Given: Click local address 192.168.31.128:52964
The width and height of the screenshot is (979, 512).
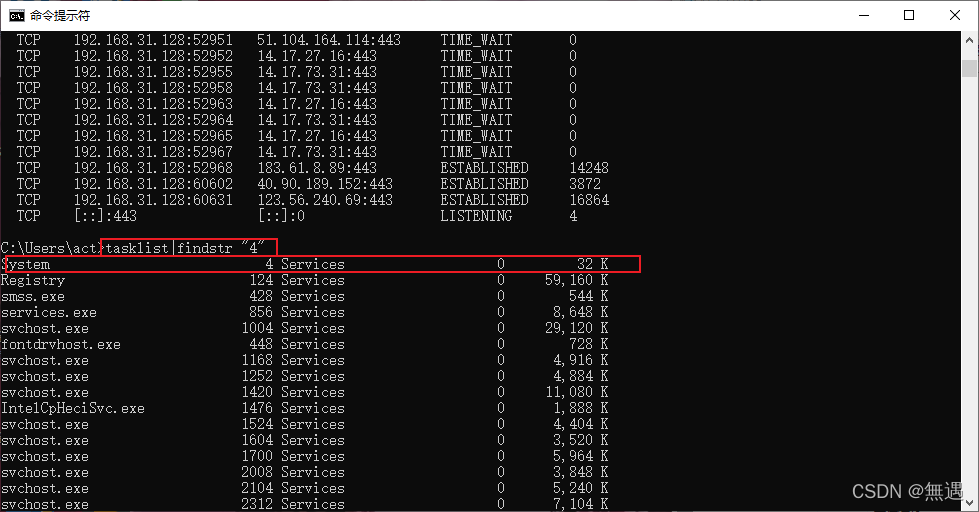Looking at the screenshot, I should click(153, 120).
